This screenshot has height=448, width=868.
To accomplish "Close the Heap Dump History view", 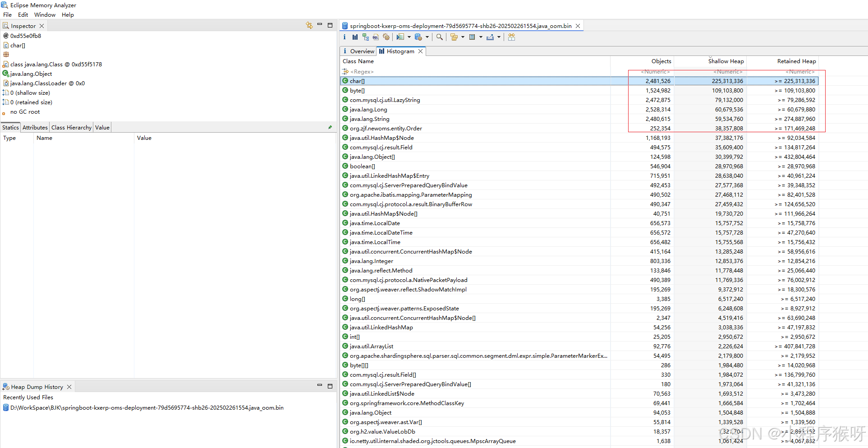I will point(69,387).
